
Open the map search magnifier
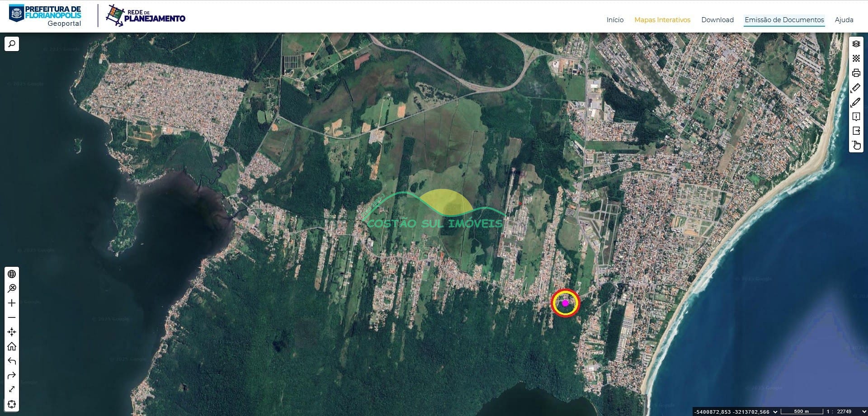(12, 44)
